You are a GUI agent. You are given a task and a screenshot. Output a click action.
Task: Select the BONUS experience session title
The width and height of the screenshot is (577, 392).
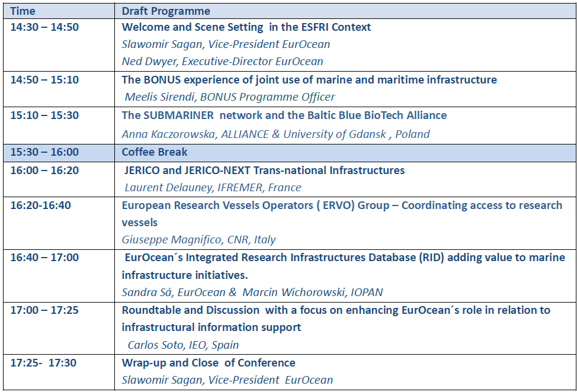click(309, 80)
